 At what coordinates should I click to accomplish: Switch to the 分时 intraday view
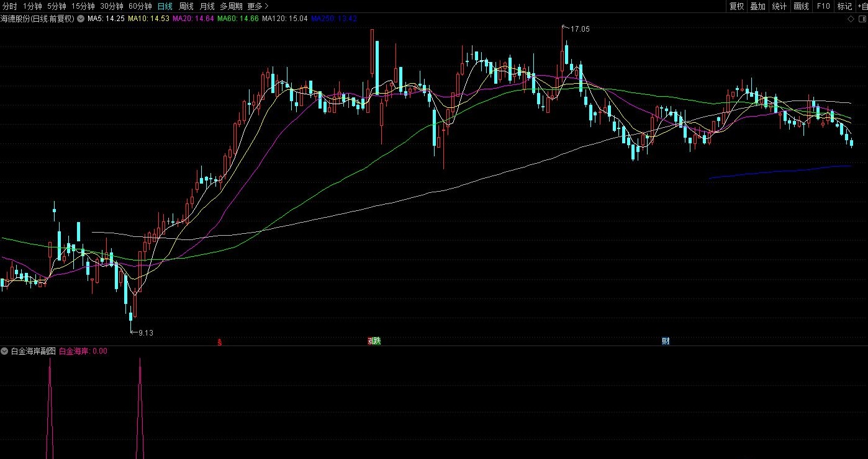click(x=10, y=6)
